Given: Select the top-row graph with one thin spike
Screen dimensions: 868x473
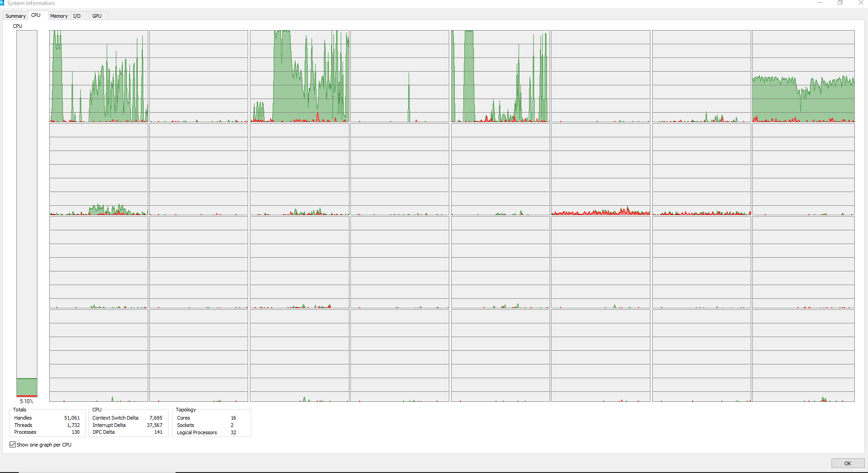Looking at the screenshot, I should pyautogui.click(x=400, y=76).
